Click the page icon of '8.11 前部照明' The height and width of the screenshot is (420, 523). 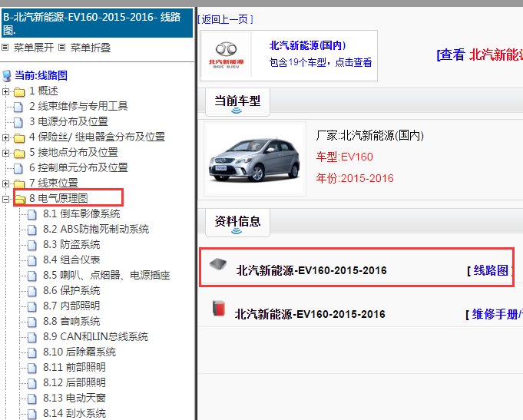(32, 368)
